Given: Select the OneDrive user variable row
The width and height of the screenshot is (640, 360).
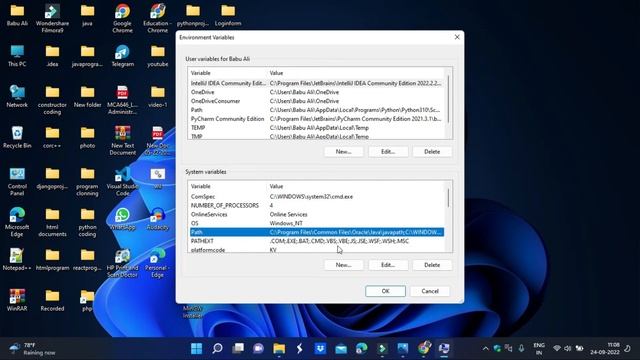Looking at the screenshot, I should click(317, 92).
